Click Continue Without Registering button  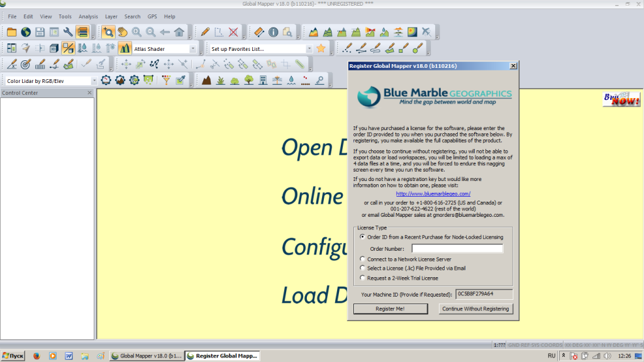475,309
